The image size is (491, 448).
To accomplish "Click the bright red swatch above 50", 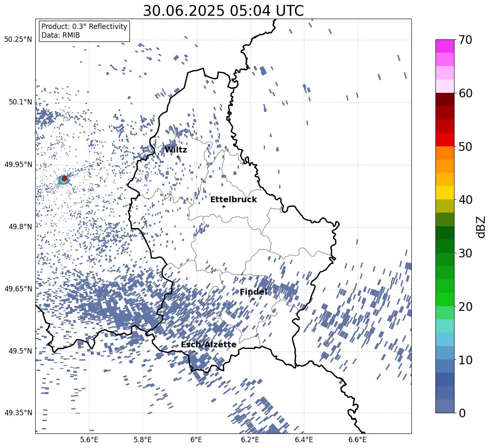I will click(x=445, y=140).
